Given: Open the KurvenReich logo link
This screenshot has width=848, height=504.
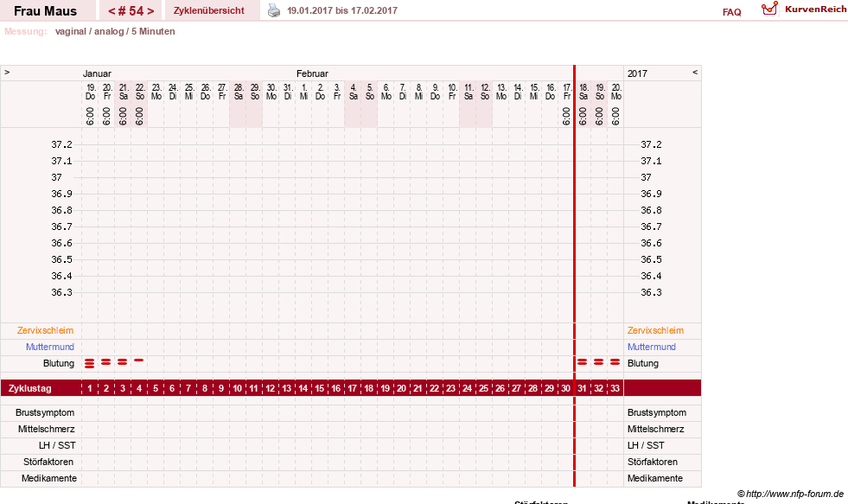Looking at the screenshot, I should (804, 10).
